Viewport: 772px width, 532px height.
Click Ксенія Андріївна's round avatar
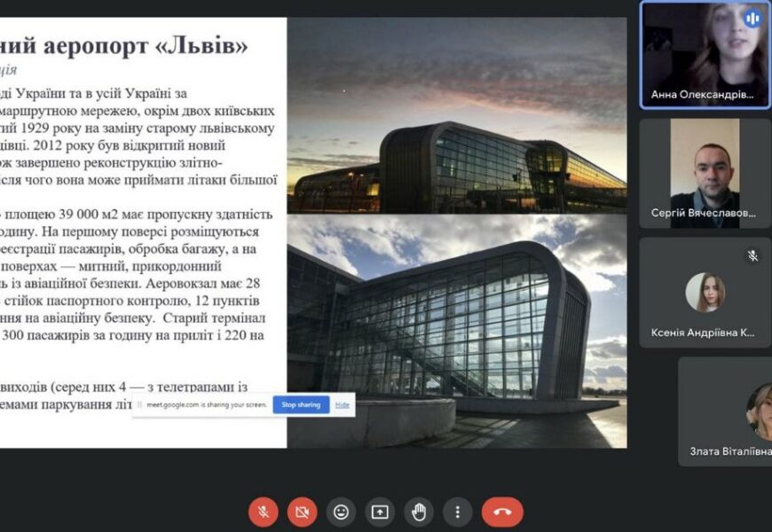pos(705,293)
